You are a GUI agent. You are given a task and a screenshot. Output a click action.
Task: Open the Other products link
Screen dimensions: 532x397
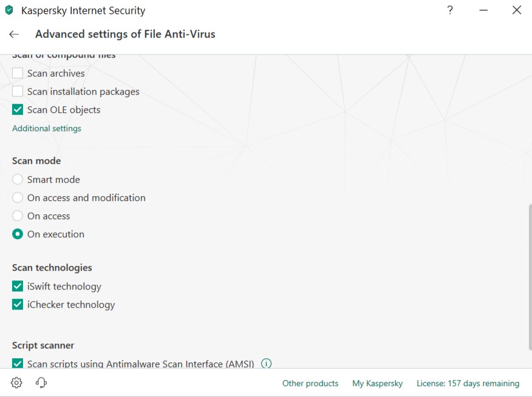click(x=310, y=384)
